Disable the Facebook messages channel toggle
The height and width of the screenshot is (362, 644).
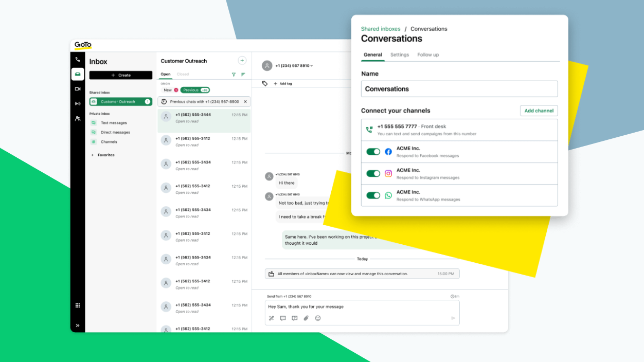[373, 152]
